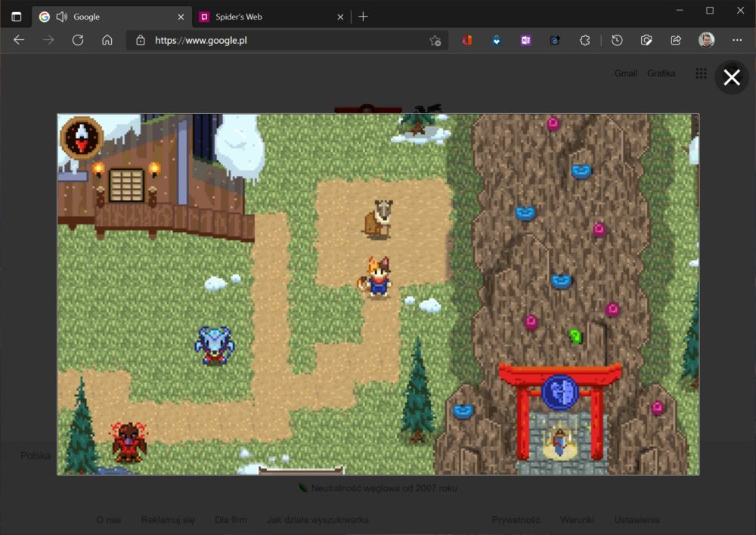Open the user profile avatar
756x535 pixels.
pos(706,40)
